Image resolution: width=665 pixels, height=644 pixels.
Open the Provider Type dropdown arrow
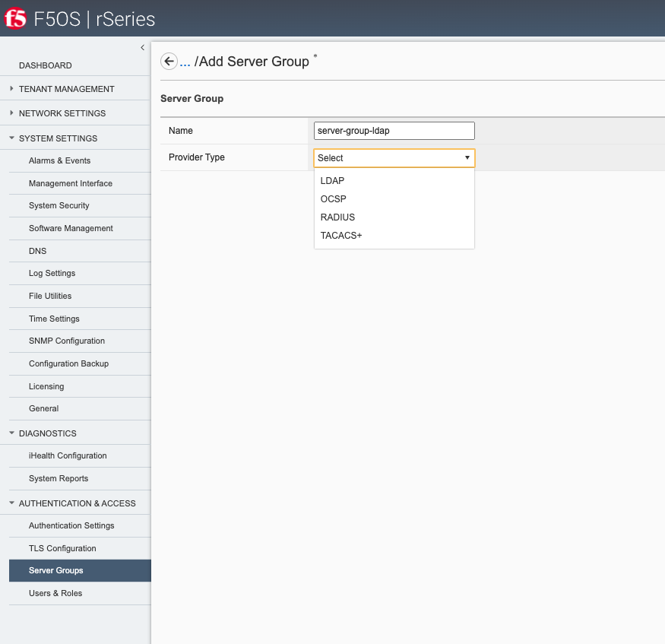(x=467, y=158)
